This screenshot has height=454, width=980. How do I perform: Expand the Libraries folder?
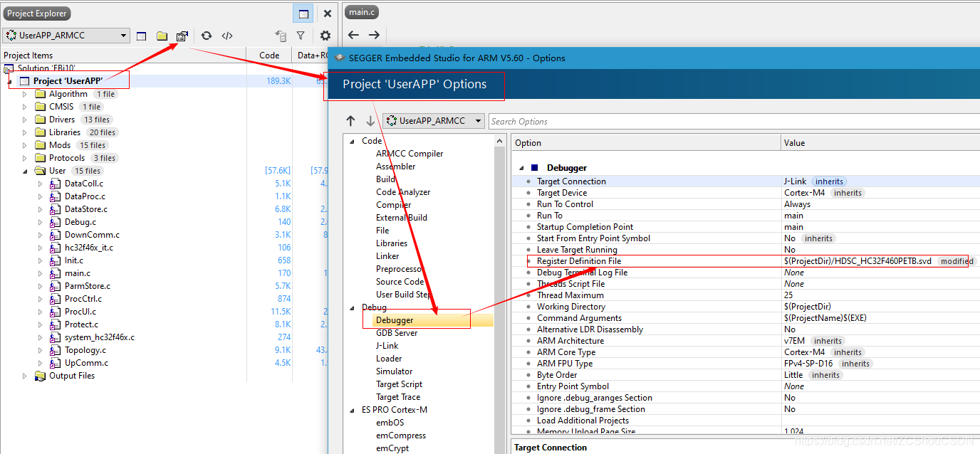[24, 132]
